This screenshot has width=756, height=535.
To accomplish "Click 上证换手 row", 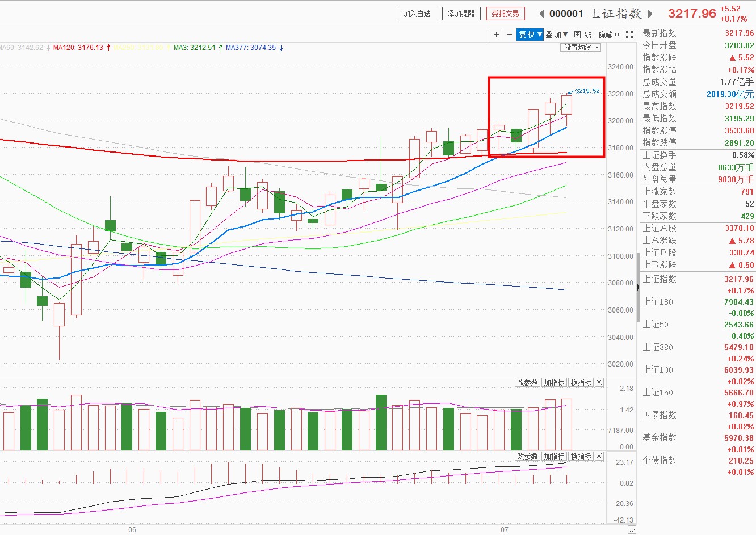I will coord(698,155).
